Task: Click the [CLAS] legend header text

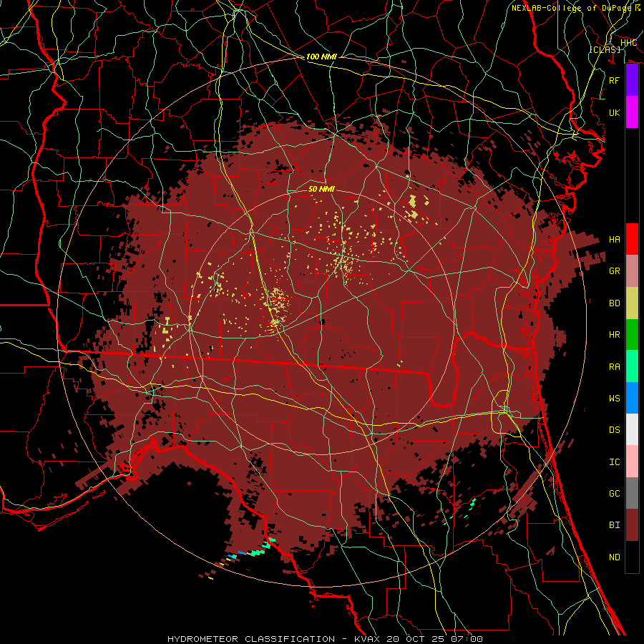Action: (605, 49)
